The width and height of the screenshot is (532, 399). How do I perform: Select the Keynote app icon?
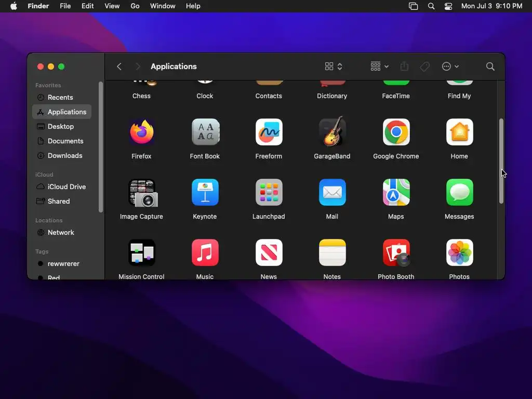[205, 192]
